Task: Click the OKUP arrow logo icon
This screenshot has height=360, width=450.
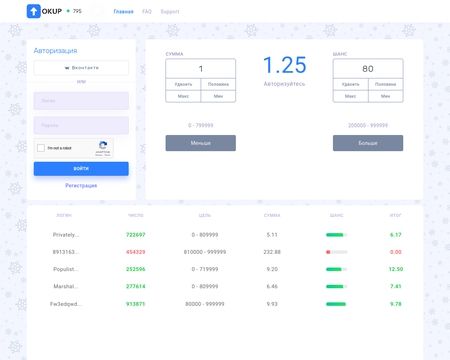Action: (33, 11)
